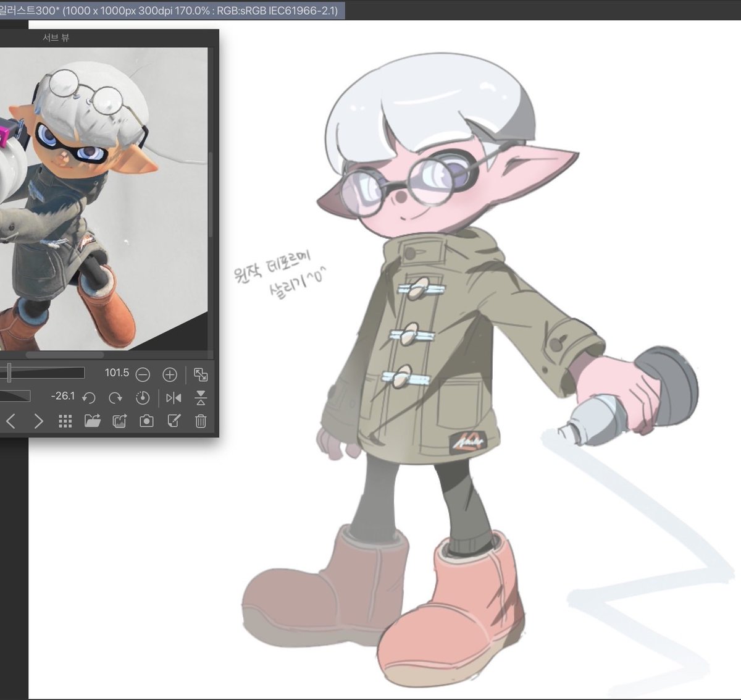Click the Sub View horizontal scrollbar
The height and width of the screenshot is (700, 741).
pos(64,355)
